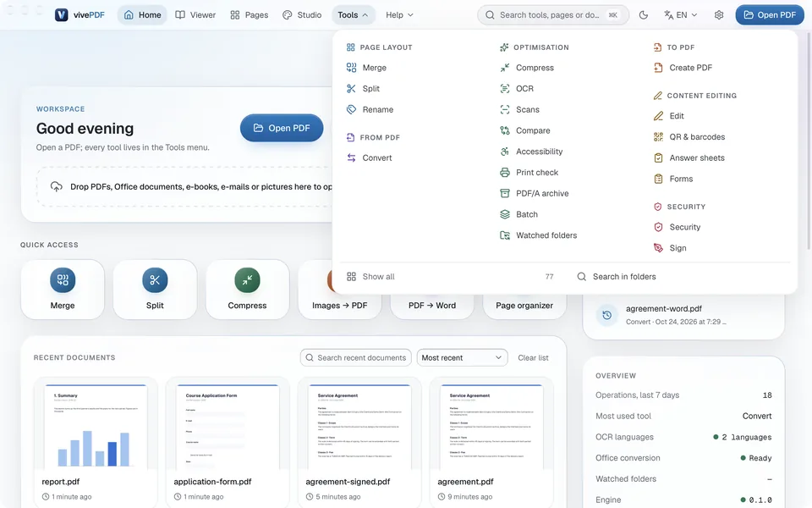Screen dimensions: 812x508
Task: Focus the Search tools, pages search field
Action: pyautogui.click(x=552, y=15)
